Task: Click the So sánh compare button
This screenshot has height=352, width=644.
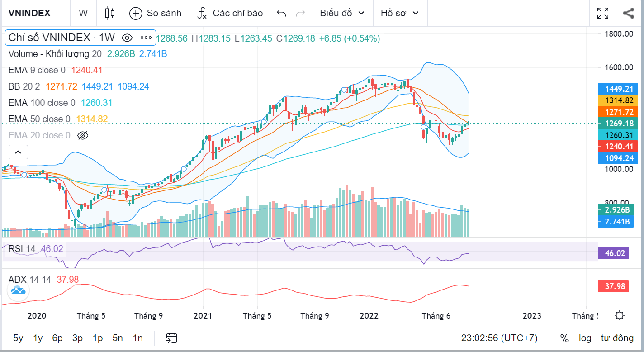Action: [x=156, y=13]
